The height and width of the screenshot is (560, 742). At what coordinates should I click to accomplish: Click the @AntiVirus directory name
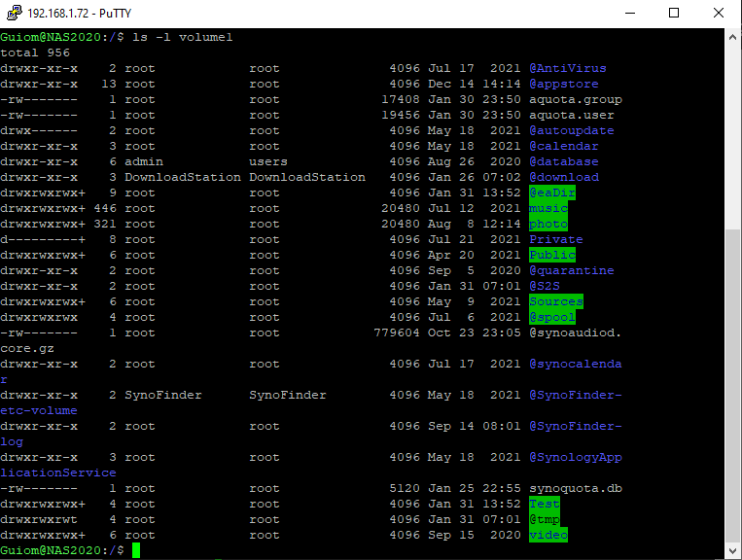pyautogui.click(x=568, y=68)
